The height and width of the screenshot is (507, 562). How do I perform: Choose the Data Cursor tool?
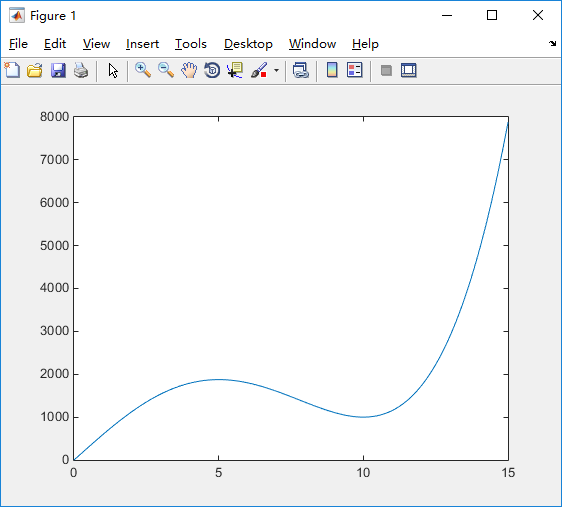[x=235, y=70]
